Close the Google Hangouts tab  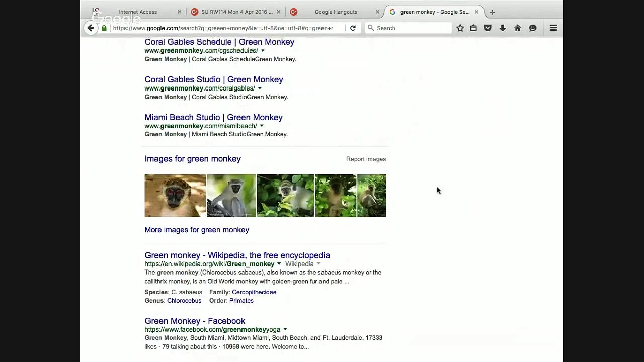tap(377, 12)
